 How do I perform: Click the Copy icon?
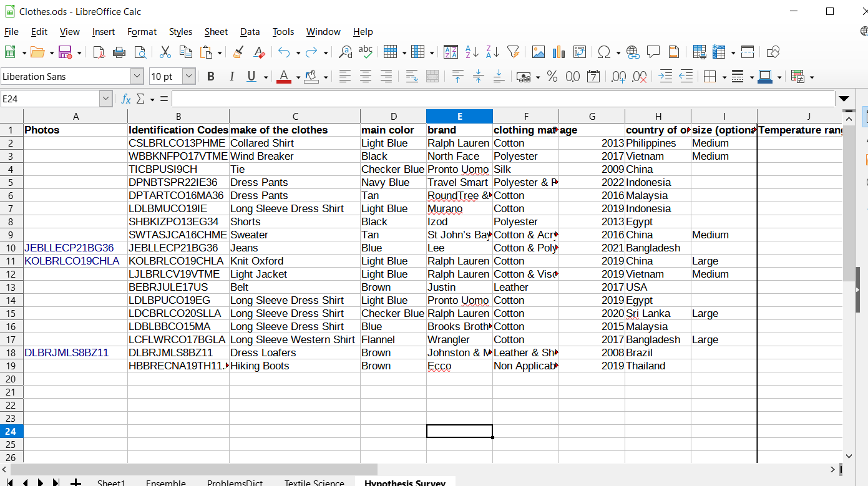(x=186, y=52)
